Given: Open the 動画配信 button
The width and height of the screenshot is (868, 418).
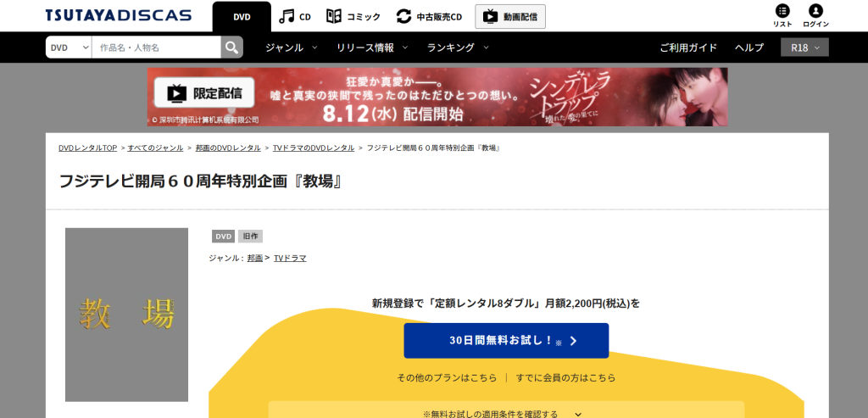Looking at the screenshot, I should pyautogui.click(x=509, y=17).
